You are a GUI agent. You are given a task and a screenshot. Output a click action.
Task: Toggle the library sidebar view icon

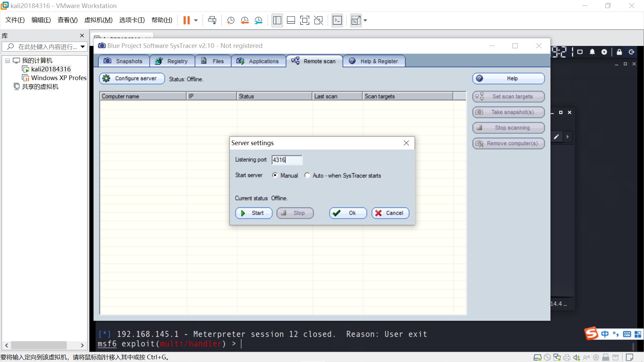(x=277, y=20)
